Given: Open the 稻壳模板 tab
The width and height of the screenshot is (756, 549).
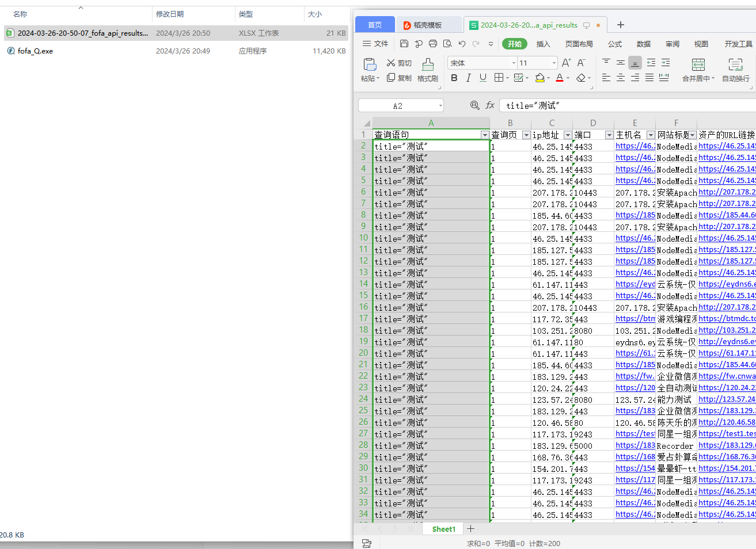Looking at the screenshot, I should (x=428, y=25).
